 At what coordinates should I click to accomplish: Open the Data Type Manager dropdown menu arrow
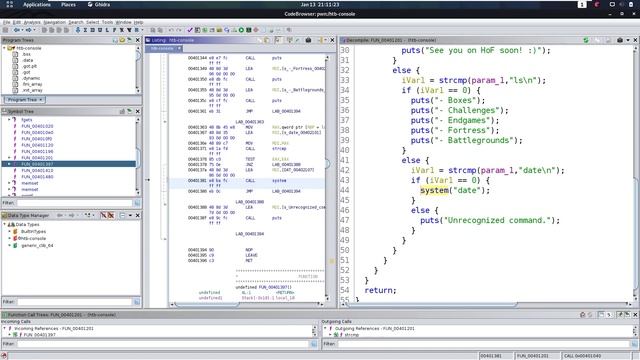(130, 215)
